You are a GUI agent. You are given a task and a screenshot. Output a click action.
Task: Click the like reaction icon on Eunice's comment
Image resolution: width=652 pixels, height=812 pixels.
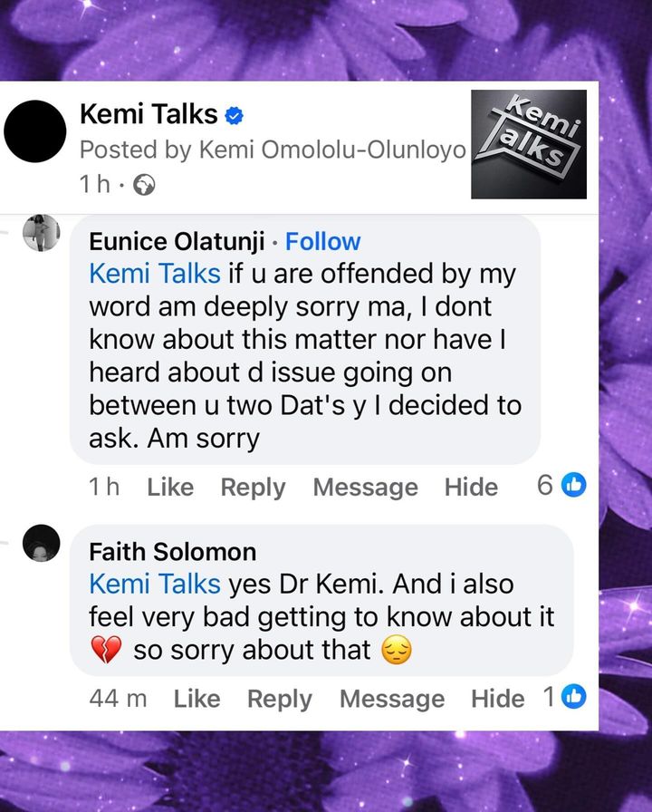tap(574, 486)
